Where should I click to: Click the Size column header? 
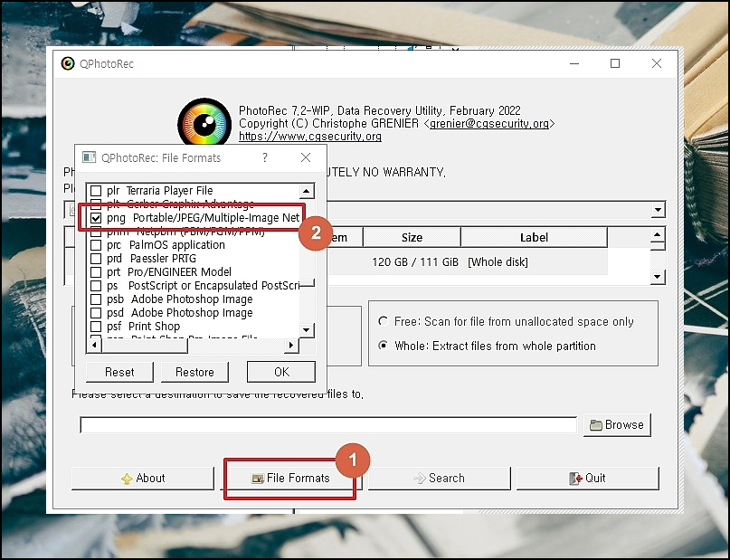[412, 237]
